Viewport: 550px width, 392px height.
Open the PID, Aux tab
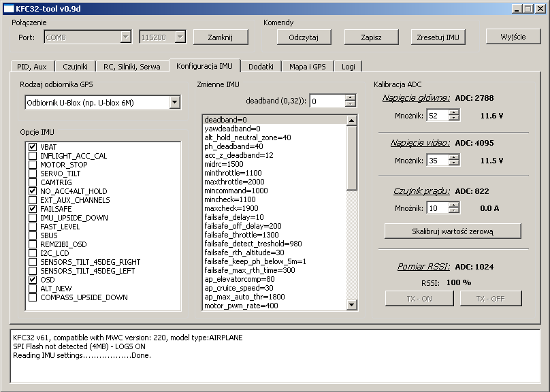coord(31,66)
